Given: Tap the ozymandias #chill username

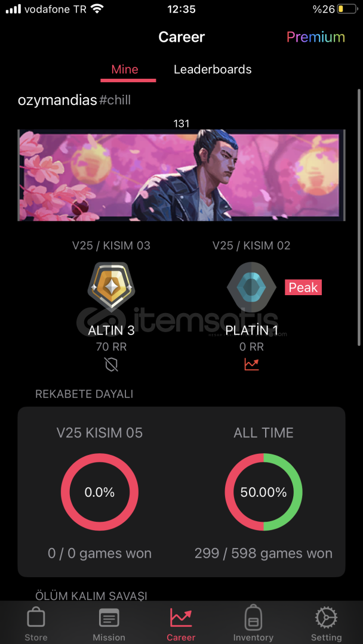Looking at the screenshot, I should tap(75, 100).
